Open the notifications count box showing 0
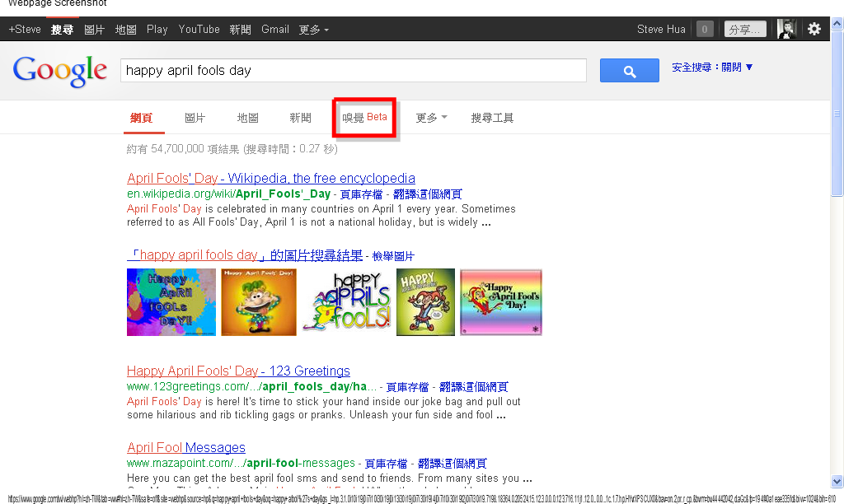844x504 pixels. click(705, 29)
